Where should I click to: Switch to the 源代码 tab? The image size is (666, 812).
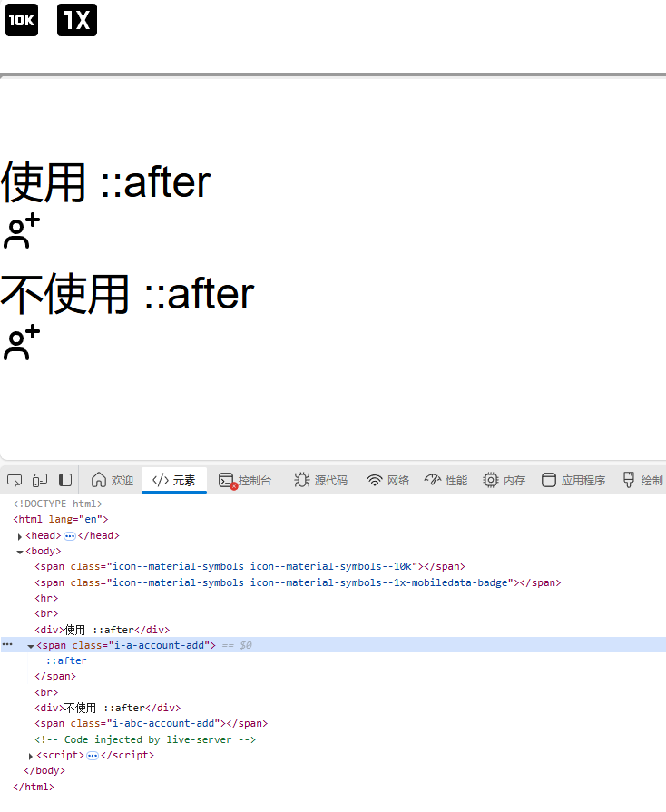[320, 481]
